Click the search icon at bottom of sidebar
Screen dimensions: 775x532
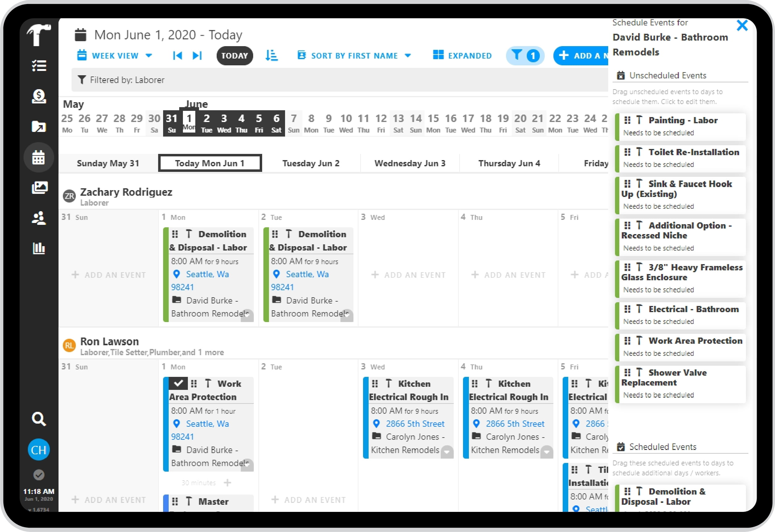[x=39, y=419]
